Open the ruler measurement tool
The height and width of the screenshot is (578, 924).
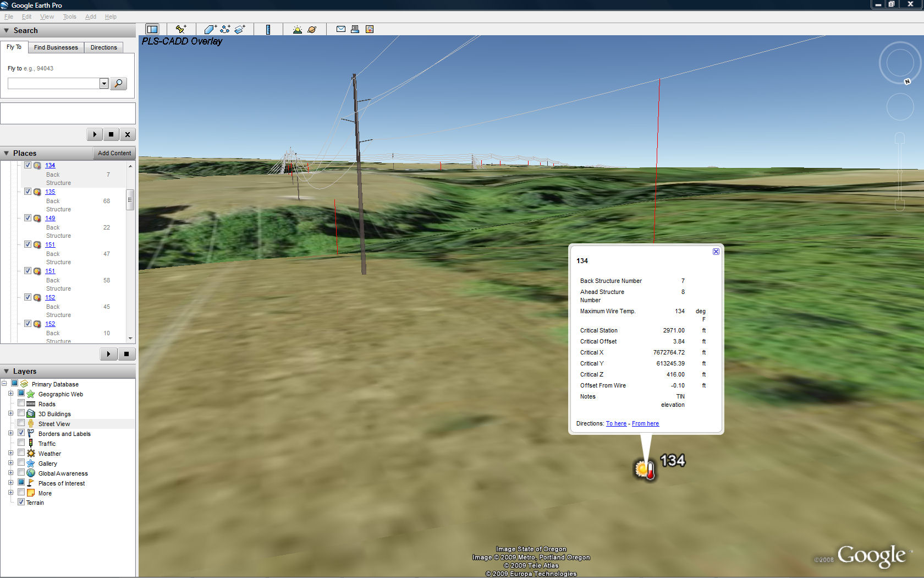pos(268,29)
